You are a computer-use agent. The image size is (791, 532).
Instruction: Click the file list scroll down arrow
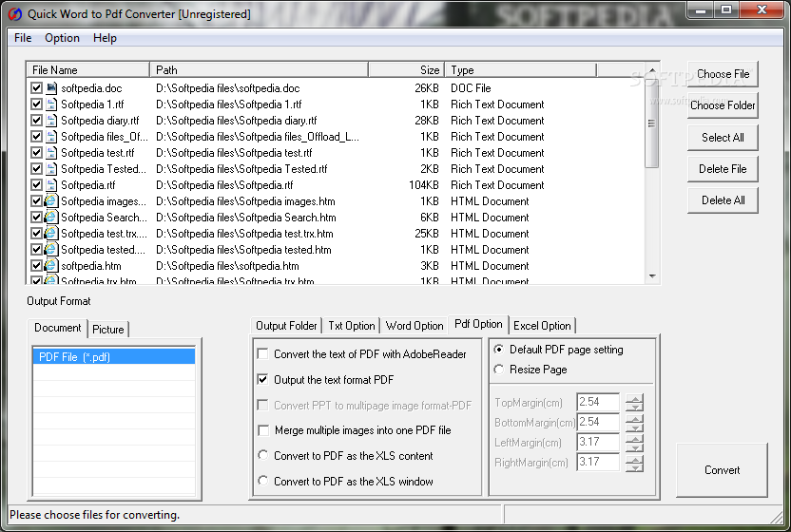652,276
